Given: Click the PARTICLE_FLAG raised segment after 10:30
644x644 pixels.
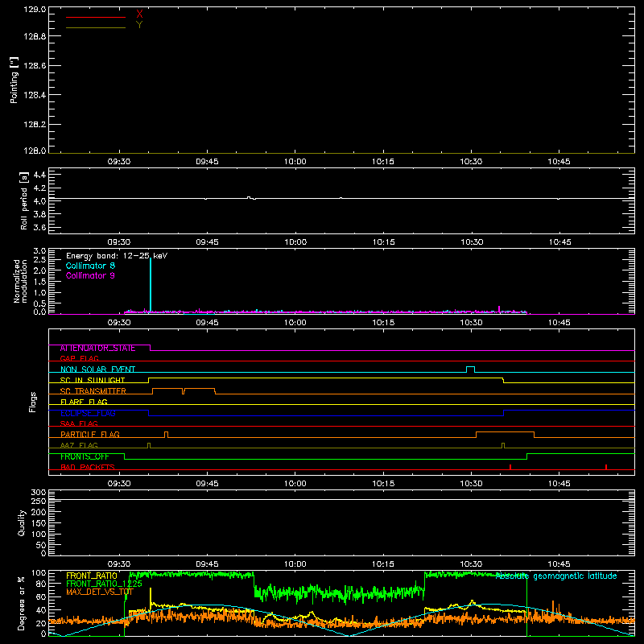Looking at the screenshot, I should (x=506, y=432).
